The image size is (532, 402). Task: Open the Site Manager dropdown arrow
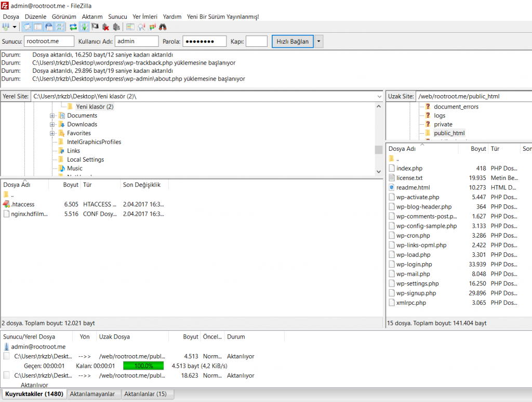[x=15, y=27]
